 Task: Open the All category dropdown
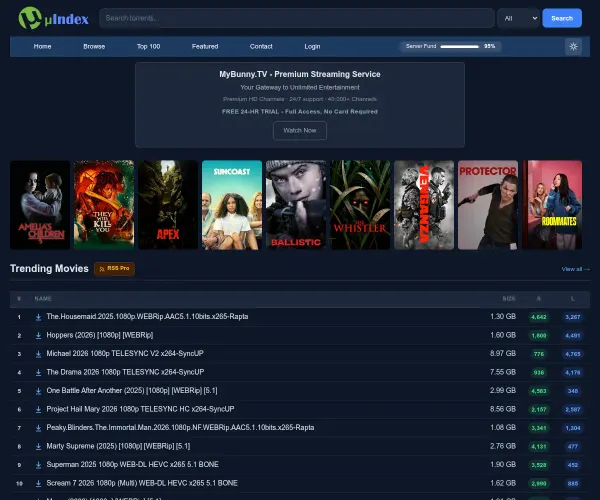click(518, 18)
